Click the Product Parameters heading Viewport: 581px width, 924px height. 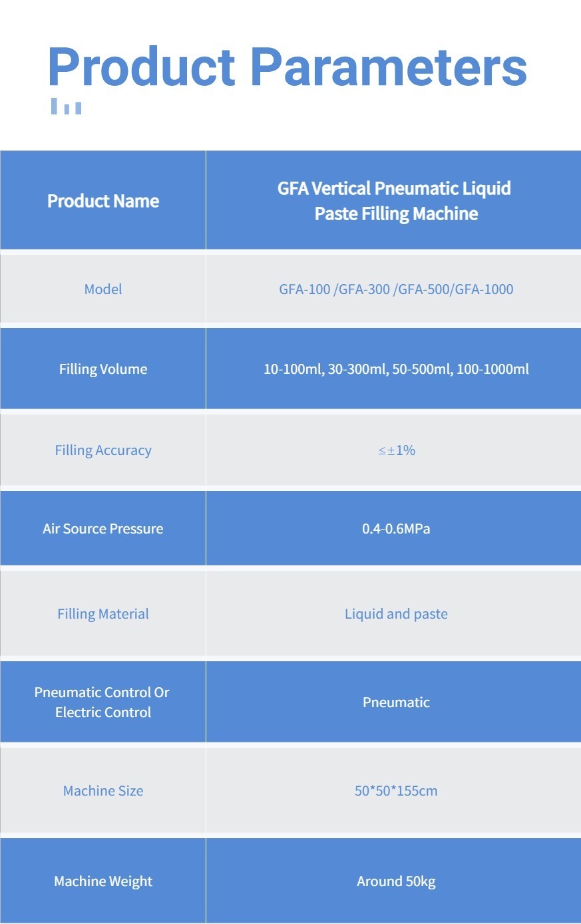point(287,67)
